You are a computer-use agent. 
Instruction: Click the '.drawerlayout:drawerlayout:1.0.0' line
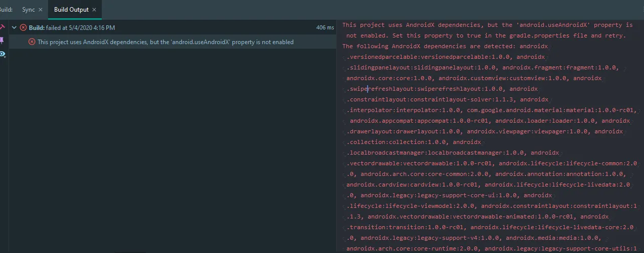coord(485,131)
